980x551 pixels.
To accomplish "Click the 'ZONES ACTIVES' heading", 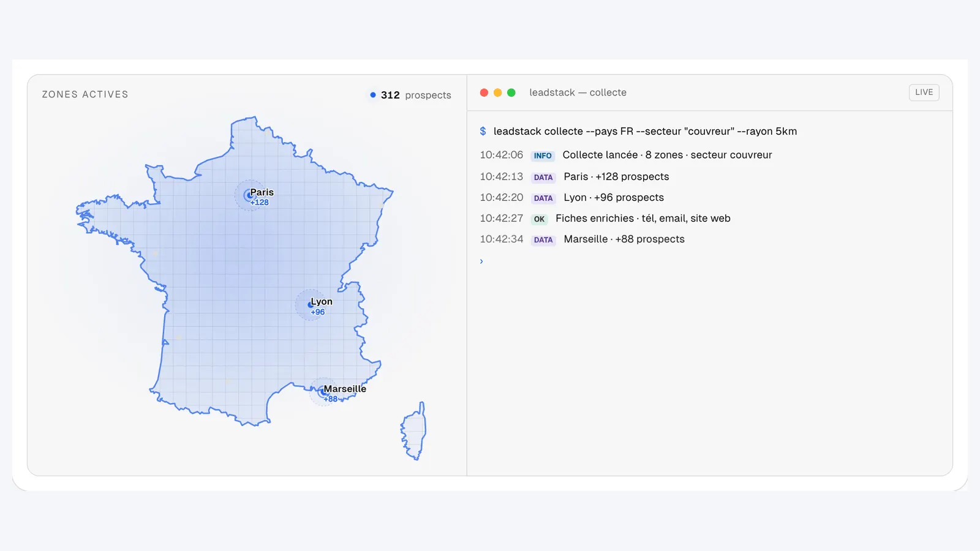I will coord(85,94).
